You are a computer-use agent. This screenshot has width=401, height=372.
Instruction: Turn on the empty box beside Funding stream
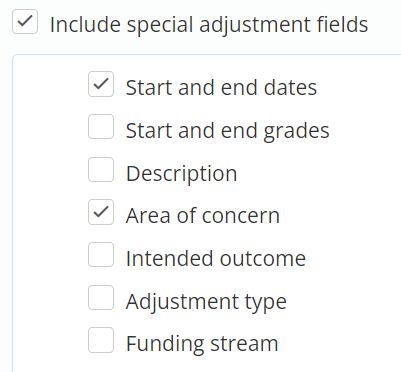point(101,340)
